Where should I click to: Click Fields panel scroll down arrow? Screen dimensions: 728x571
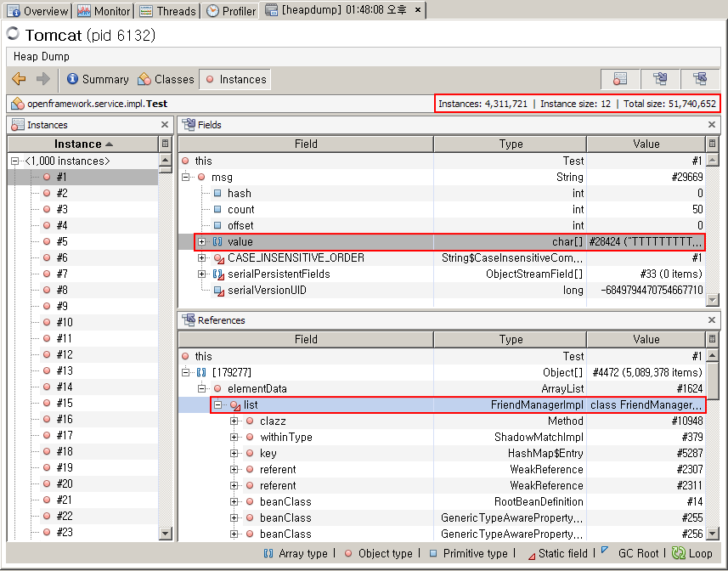[712, 300]
